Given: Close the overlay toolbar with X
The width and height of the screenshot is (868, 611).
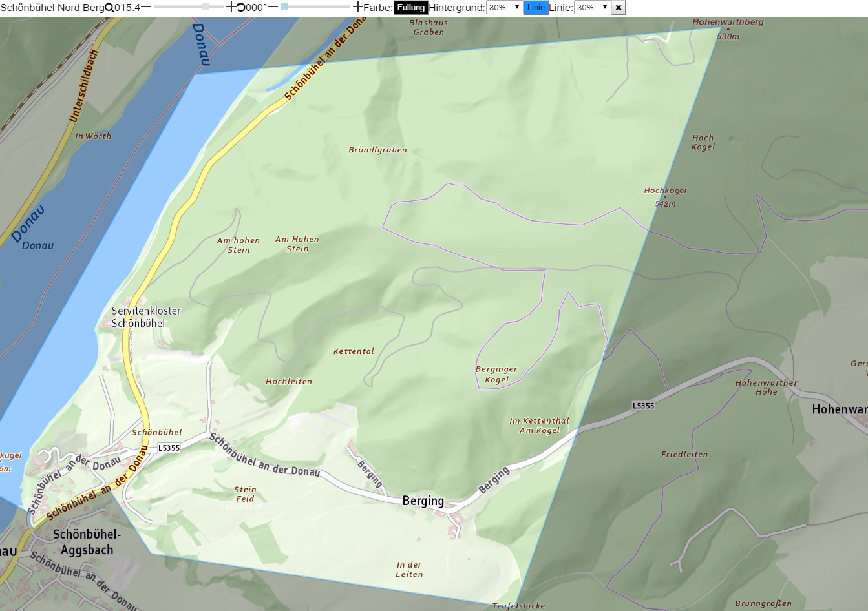Looking at the screenshot, I should pyautogui.click(x=619, y=8).
